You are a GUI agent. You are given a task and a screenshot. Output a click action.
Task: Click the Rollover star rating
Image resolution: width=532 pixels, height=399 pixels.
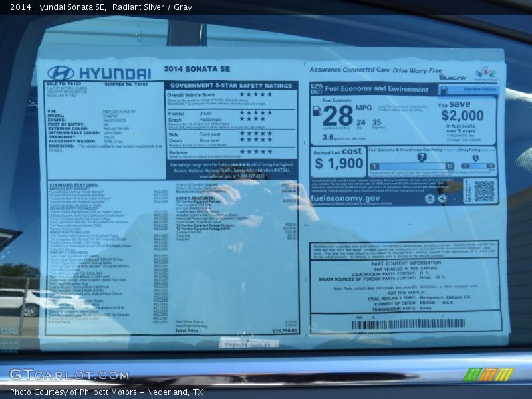point(256,152)
